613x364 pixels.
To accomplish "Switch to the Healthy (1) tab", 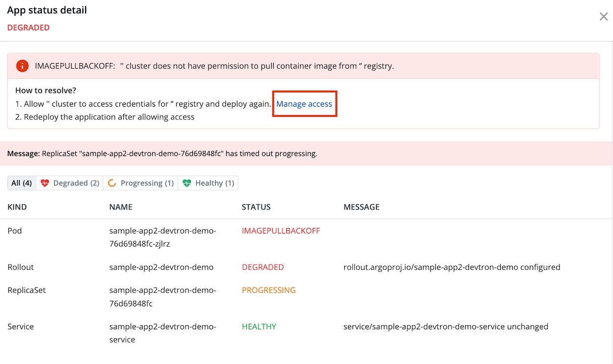I will tap(208, 183).
